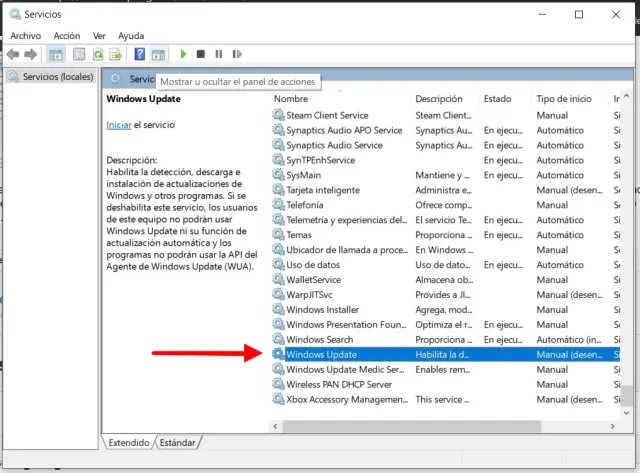This screenshot has height=473, width=640.
Task: Click the Refresh toolbar icon
Action: coord(98,54)
